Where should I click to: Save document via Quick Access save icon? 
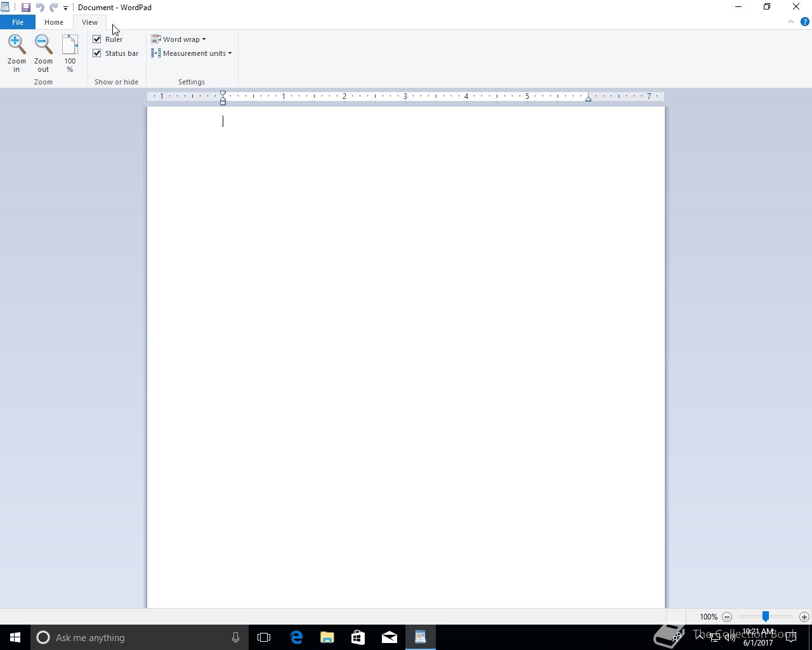coord(26,8)
